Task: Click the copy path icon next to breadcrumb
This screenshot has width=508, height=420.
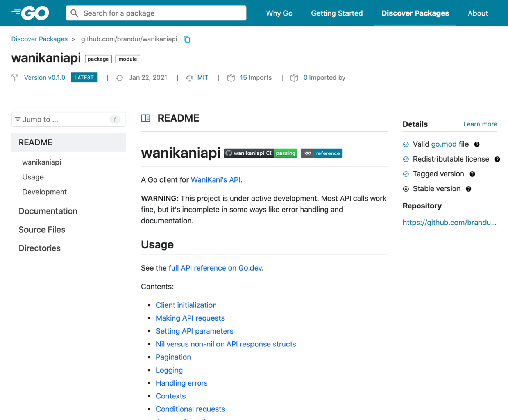Action: [x=186, y=39]
